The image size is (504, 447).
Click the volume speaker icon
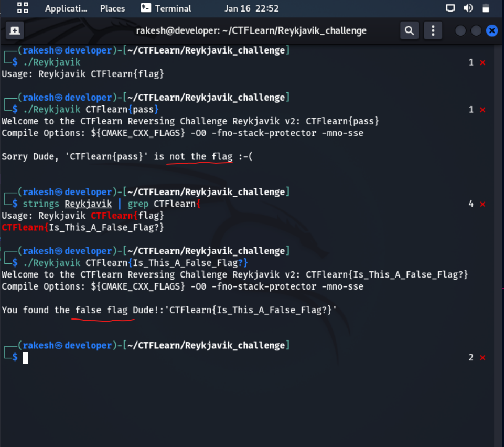coord(468,8)
